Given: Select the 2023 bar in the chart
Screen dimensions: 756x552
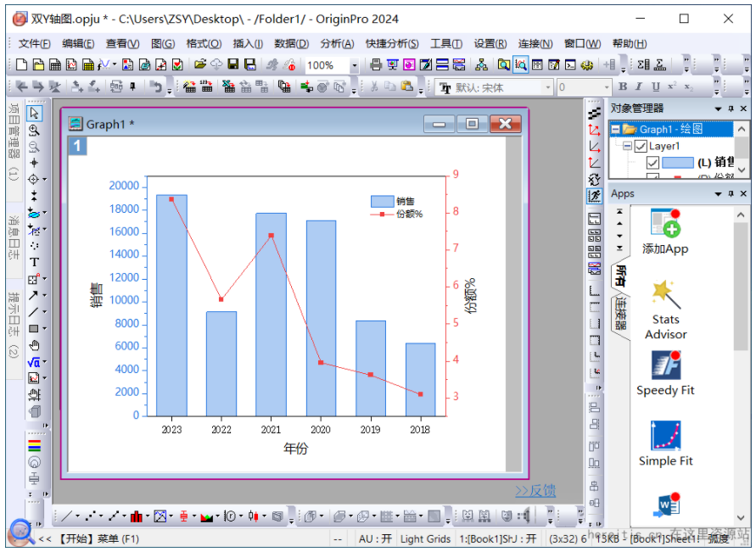Looking at the screenshot, I should [171, 305].
